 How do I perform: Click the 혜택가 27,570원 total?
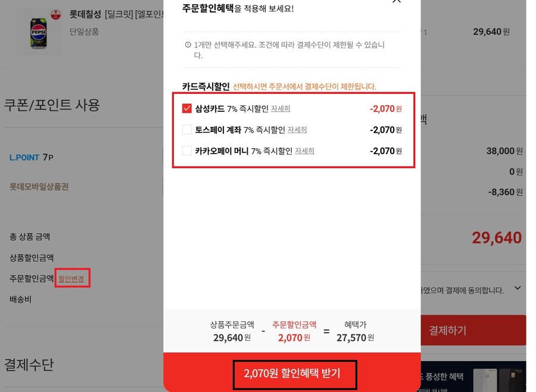pyautogui.click(x=355, y=338)
